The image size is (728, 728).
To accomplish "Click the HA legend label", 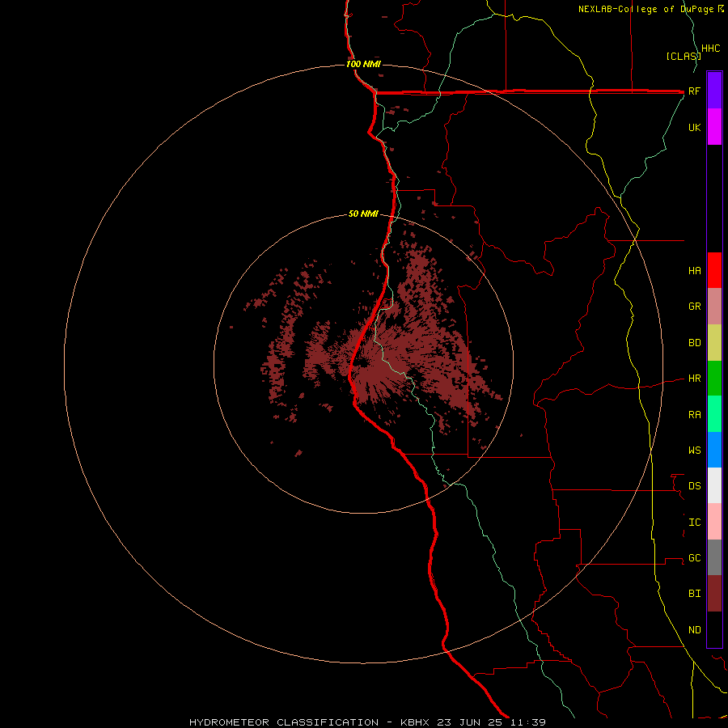I will pyautogui.click(x=694, y=271).
